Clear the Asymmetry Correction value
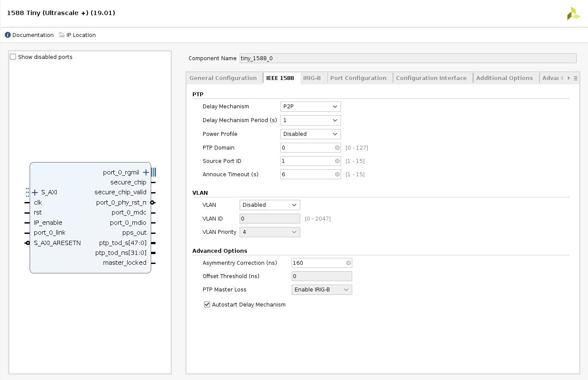Viewport: 588px width, 380px height. click(348, 263)
